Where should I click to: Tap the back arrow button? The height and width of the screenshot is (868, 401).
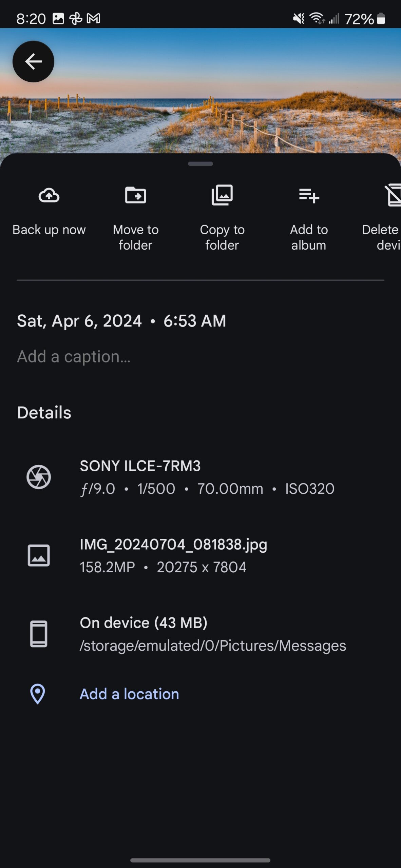pos(33,61)
